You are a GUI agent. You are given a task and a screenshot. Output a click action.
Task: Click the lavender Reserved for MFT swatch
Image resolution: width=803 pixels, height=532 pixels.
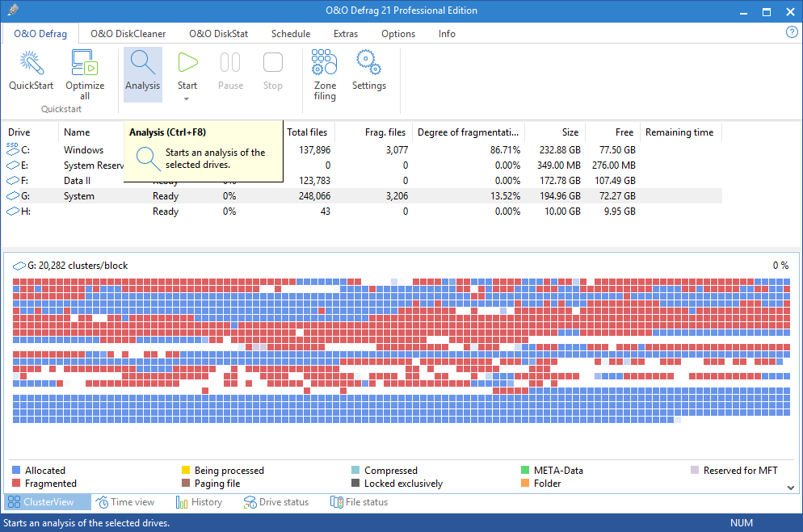pyautogui.click(x=695, y=470)
